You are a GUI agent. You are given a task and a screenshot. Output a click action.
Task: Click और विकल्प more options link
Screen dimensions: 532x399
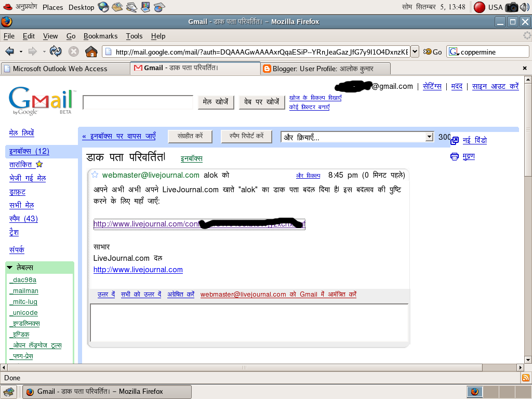(308, 176)
